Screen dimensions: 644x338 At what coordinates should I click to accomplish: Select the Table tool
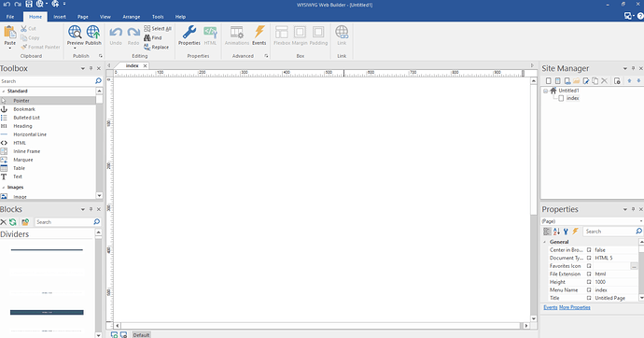point(48,168)
